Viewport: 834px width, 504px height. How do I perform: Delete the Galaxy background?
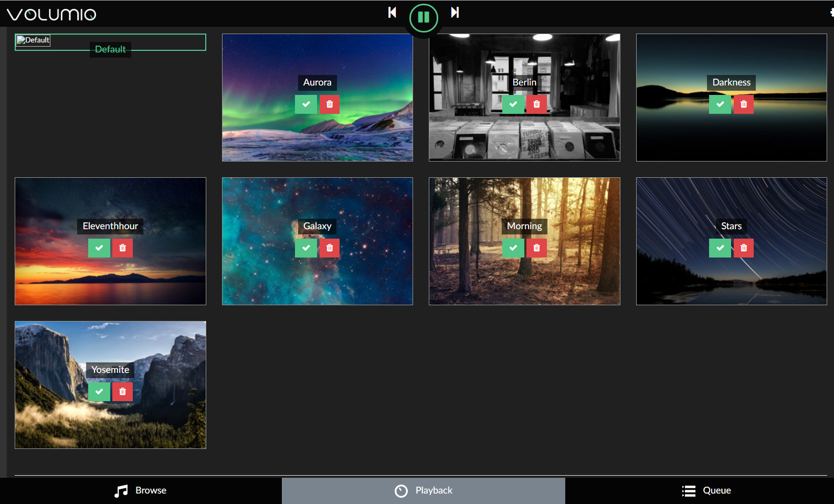[330, 248]
